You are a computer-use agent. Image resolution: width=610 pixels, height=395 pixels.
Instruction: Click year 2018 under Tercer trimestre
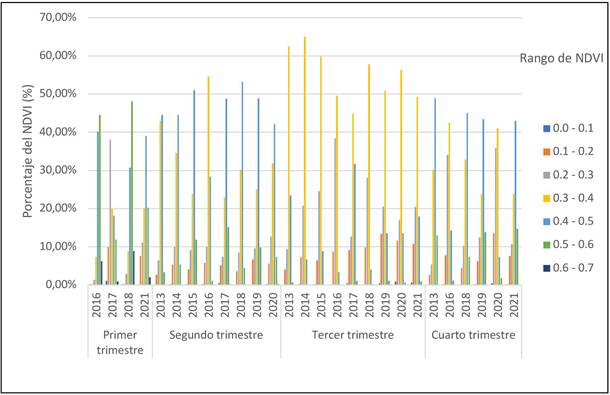(370, 305)
